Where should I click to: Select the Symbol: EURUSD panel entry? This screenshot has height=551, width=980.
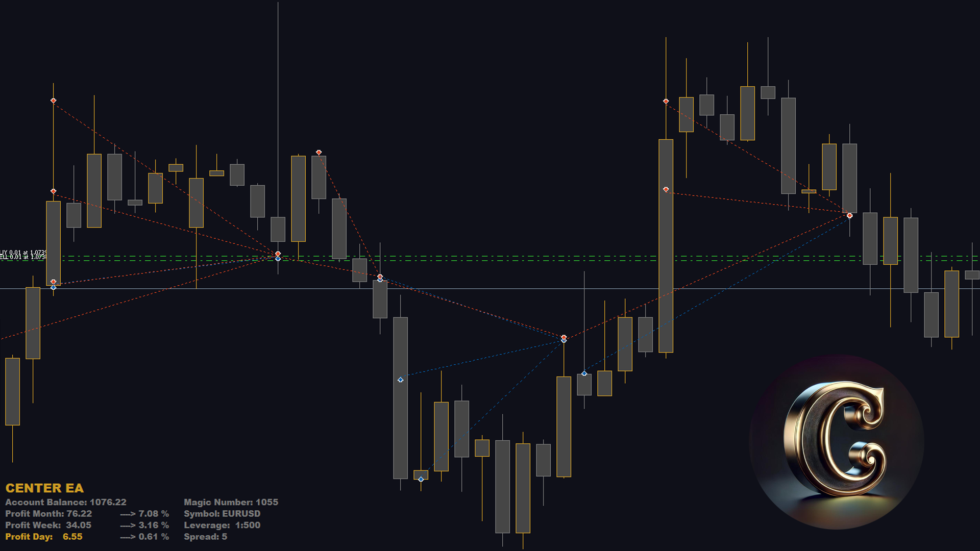pos(222,514)
